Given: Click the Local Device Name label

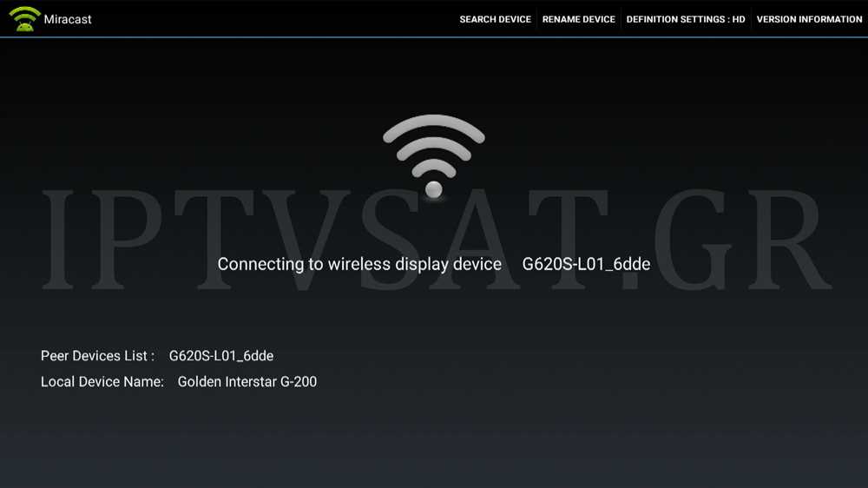Looking at the screenshot, I should tap(102, 382).
